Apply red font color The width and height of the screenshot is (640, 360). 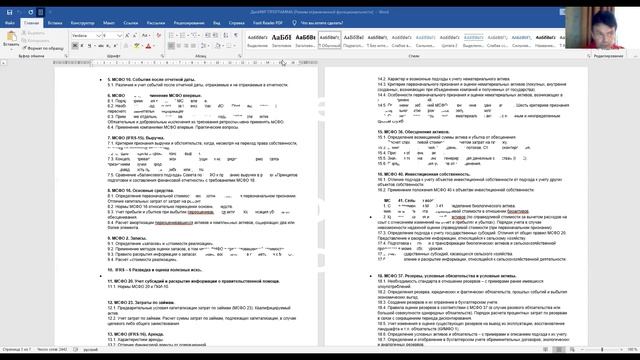[148, 46]
